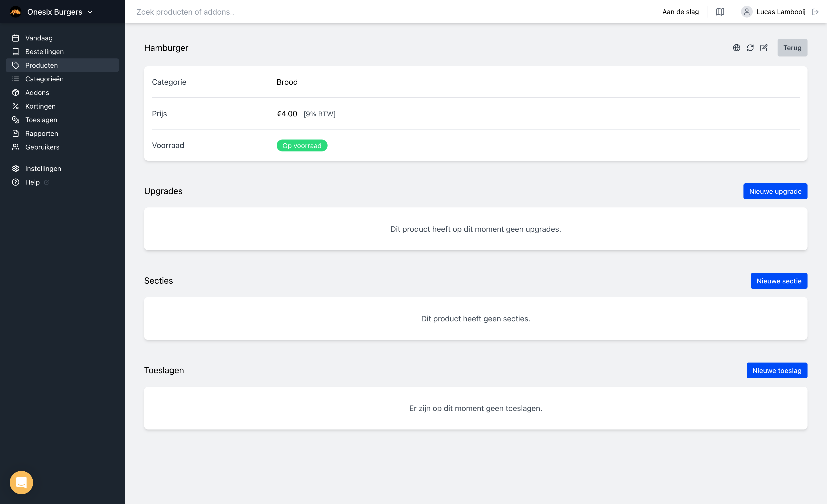Open Kortingen in sidebar
This screenshot has width=827, height=504.
tap(62, 106)
